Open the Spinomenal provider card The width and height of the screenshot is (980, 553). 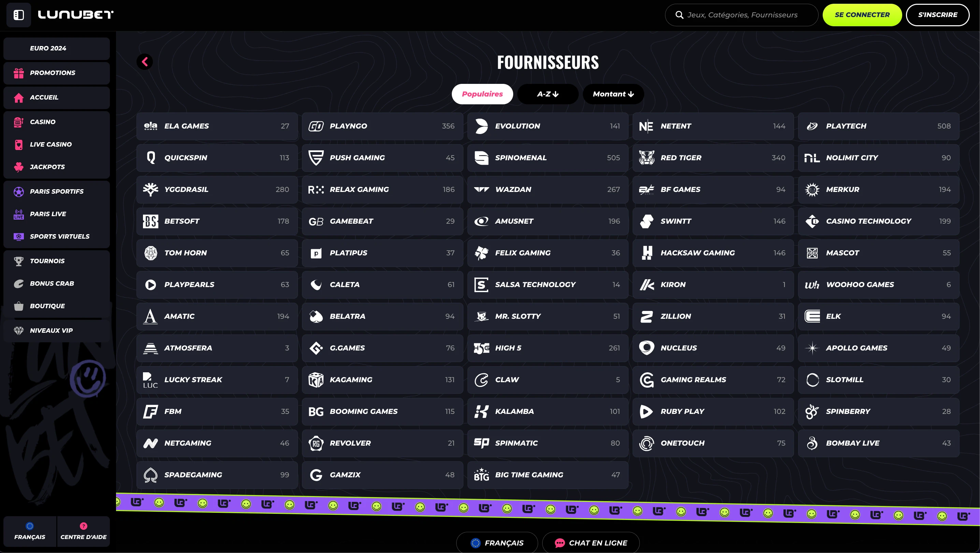click(548, 158)
